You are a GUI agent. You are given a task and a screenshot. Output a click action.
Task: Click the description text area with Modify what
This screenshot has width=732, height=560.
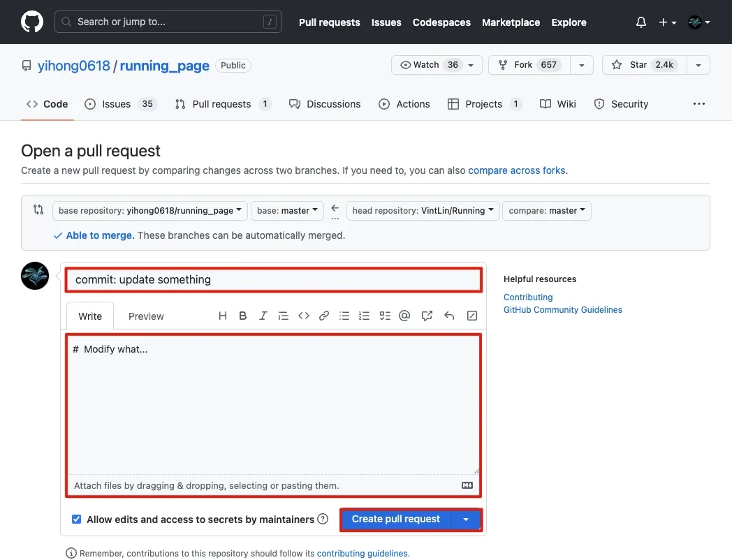[274, 404]
